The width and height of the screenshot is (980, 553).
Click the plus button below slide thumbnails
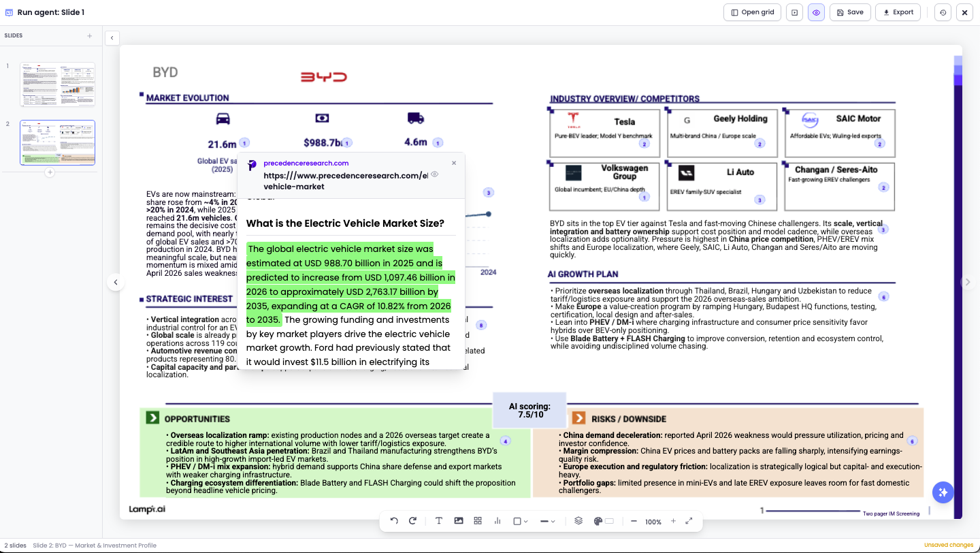pyautogui.click(x=50, y=173)
